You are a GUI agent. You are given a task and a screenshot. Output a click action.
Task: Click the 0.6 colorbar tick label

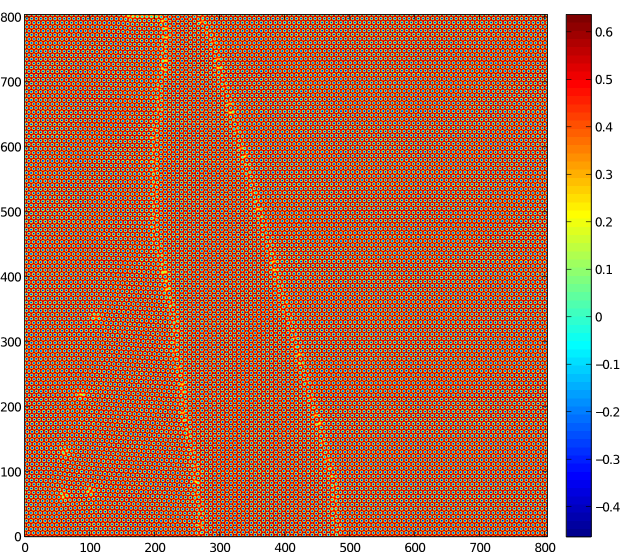pos(604,32)
